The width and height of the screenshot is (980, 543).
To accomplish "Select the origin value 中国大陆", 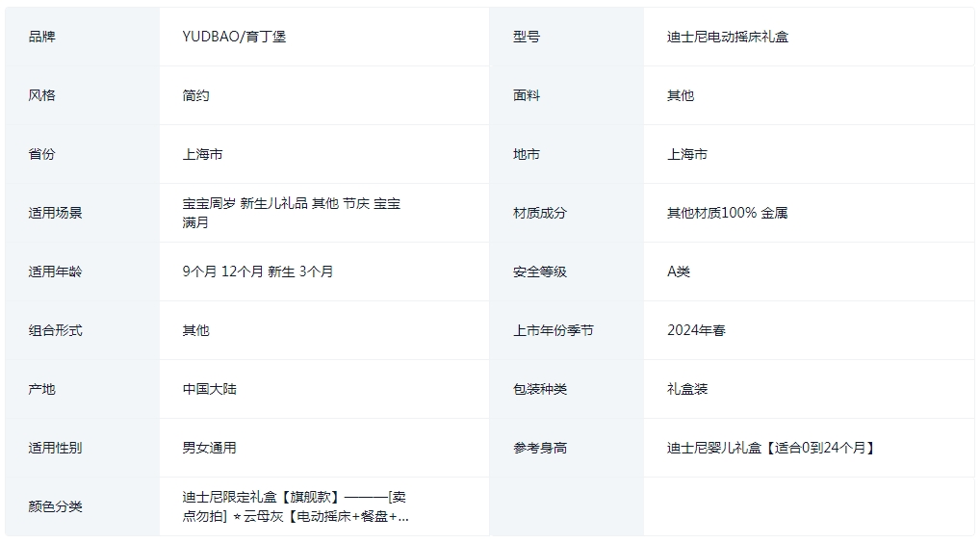I will 209,389.
